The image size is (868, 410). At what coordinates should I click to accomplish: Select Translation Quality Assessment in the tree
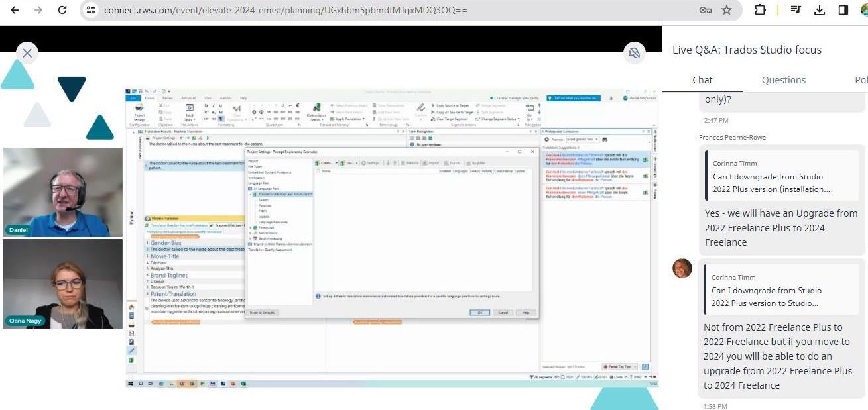(270, 250)
